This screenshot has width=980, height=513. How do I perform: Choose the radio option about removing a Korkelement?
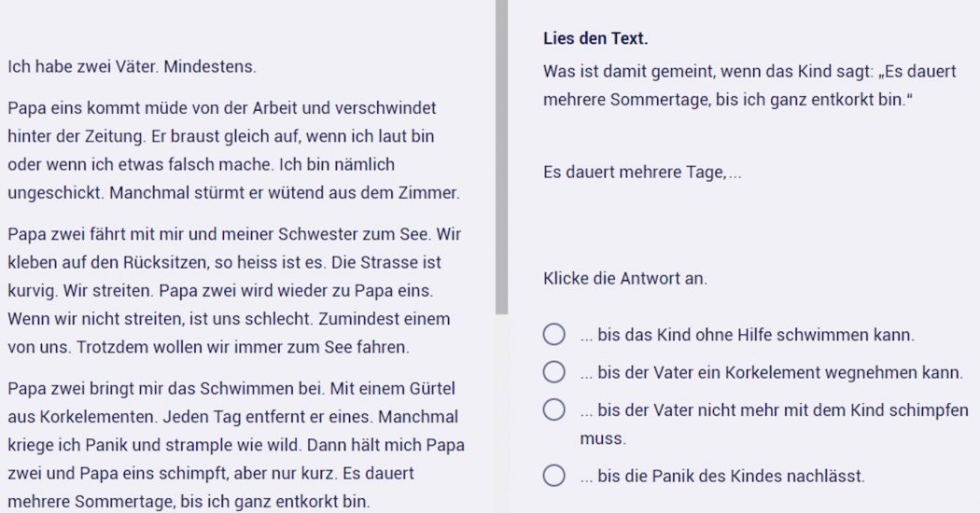tap(554, 373)
